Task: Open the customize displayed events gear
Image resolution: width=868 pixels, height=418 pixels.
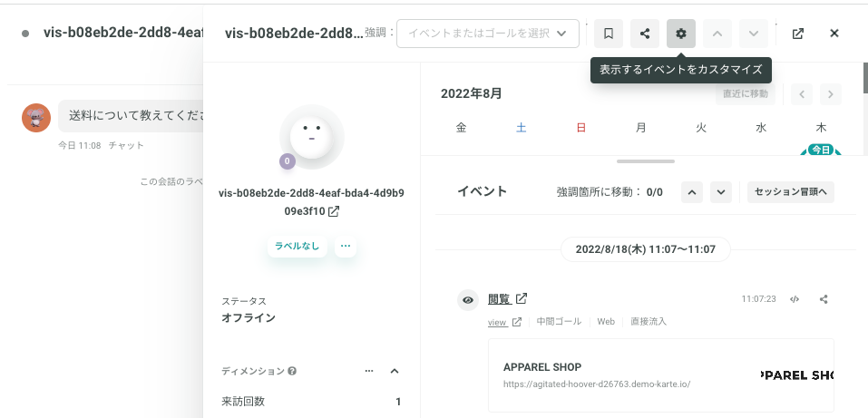Action: 681,34
